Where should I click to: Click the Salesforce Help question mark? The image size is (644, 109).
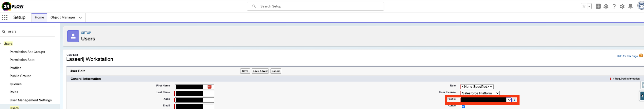[614, 6]
